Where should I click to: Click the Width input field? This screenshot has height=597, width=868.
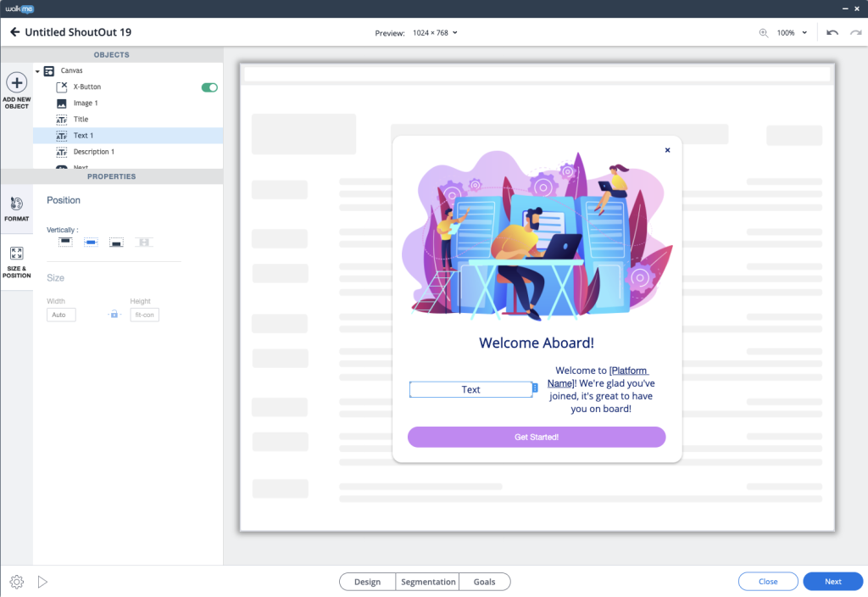61,315
